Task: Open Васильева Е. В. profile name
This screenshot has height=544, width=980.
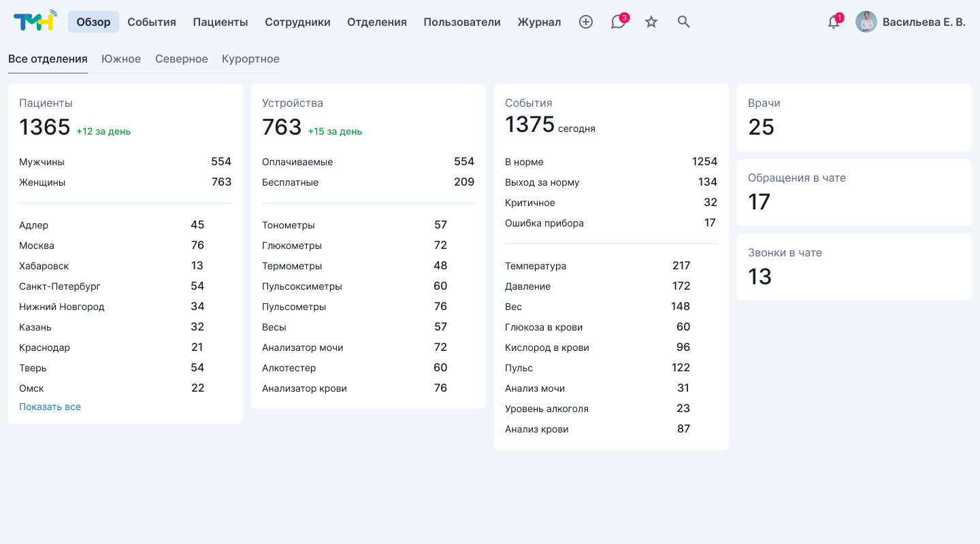Action: tap(924, 22)
